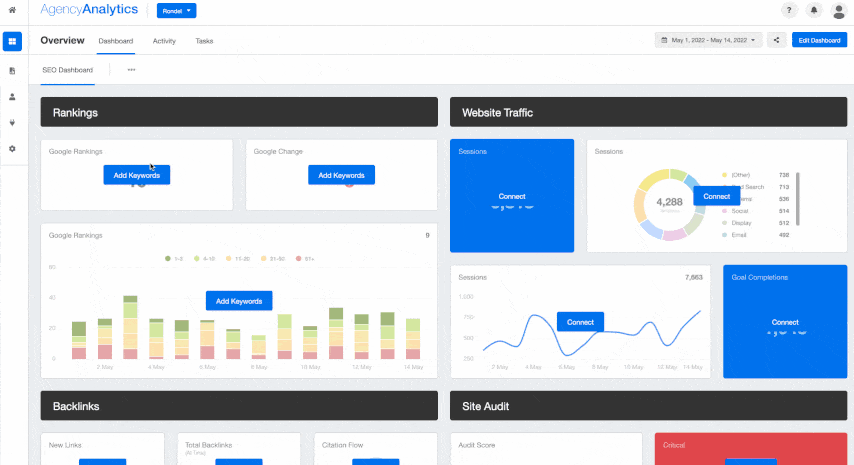Open the settings gear icon in sidebar
This screenshot has height=465, width=854.
[x=12, y=149]
